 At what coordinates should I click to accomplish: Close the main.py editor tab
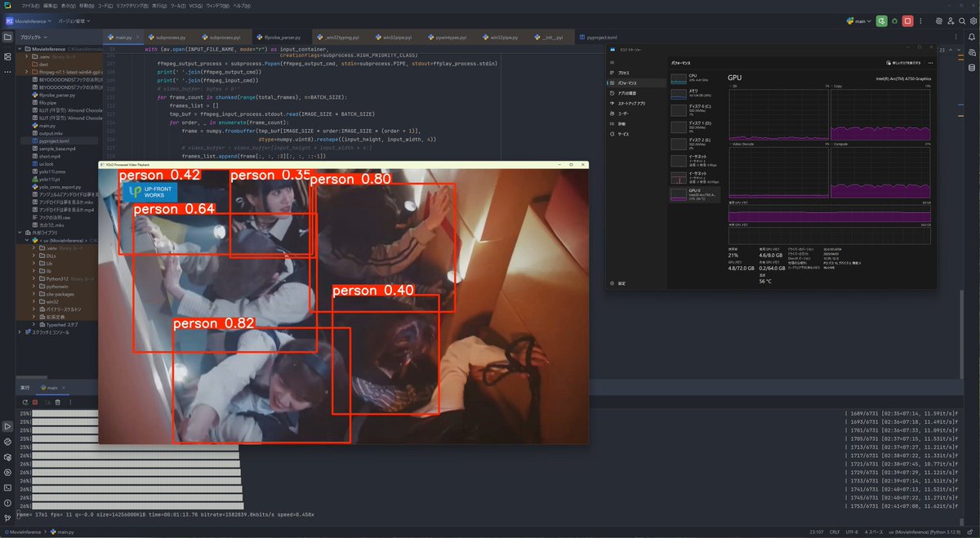139,38
